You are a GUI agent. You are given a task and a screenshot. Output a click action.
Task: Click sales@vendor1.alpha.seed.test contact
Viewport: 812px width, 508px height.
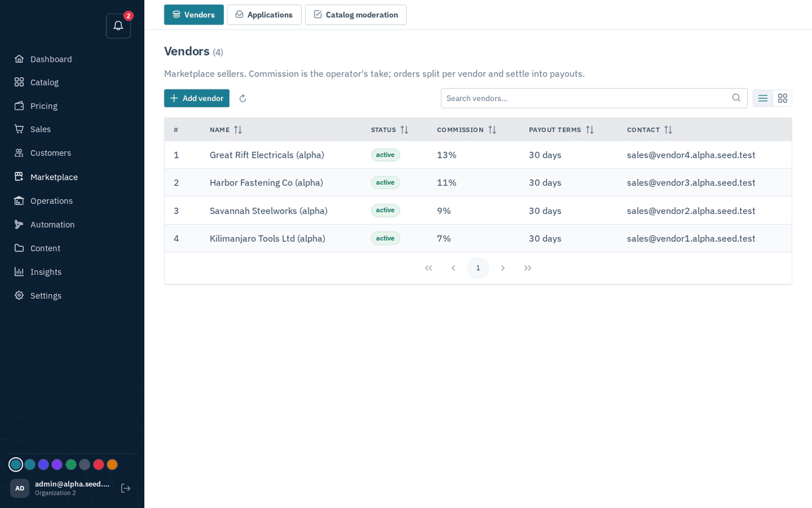(691, 238)
